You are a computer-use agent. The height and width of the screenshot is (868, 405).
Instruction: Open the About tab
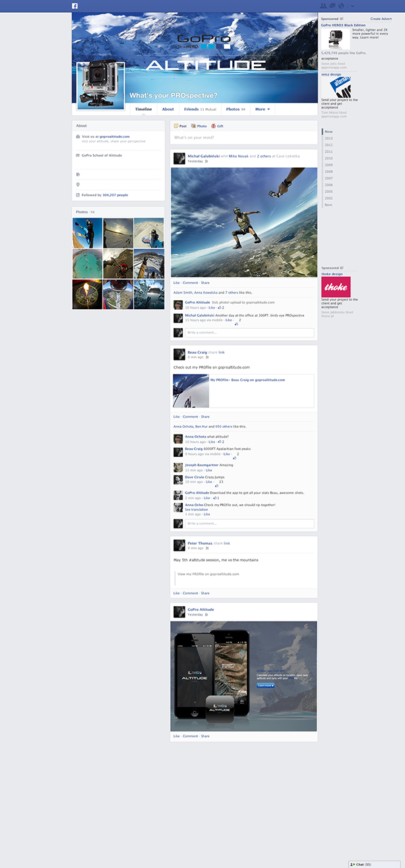(x=168, y=109)
